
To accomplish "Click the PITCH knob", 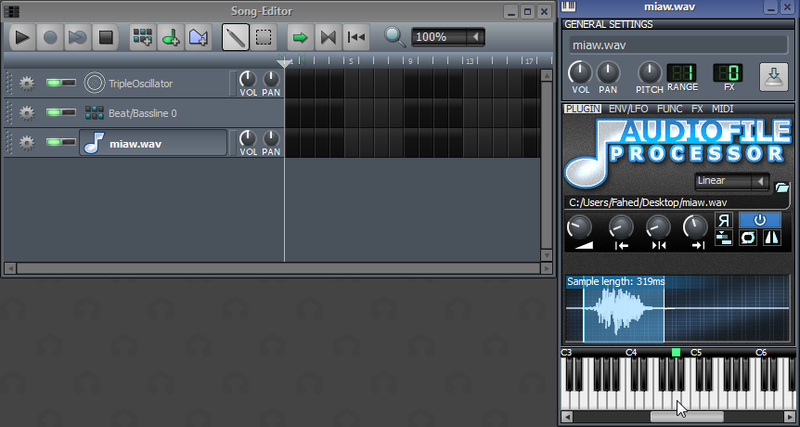I will coord(649,73).
